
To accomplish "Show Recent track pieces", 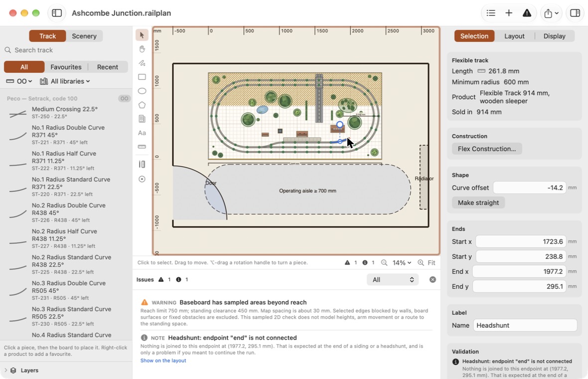I will [108, 67].
